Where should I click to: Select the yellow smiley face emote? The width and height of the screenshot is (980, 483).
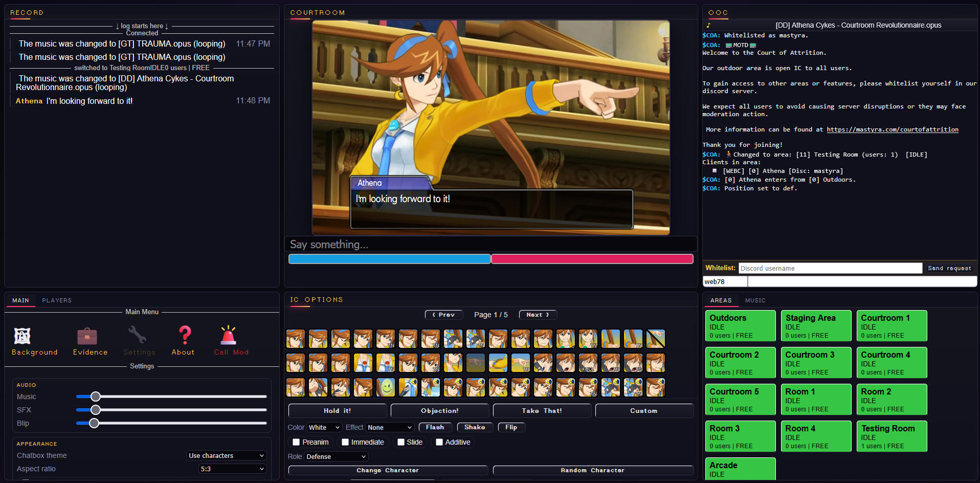[386, 387]
